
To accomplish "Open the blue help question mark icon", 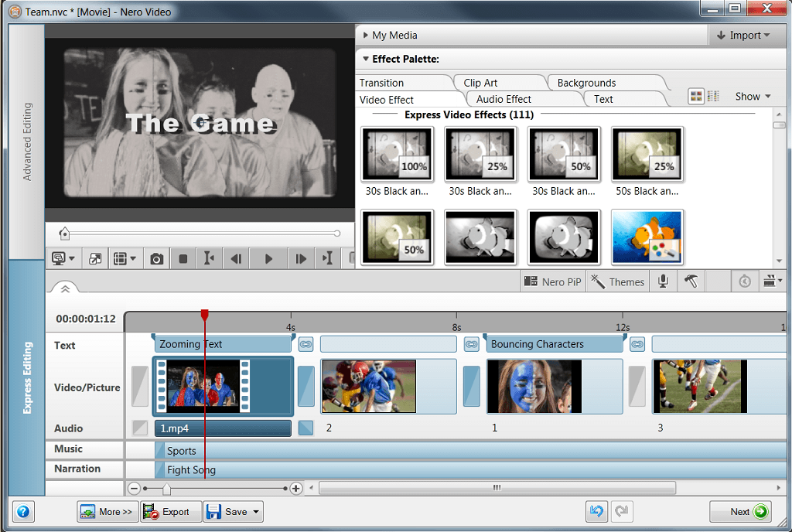I will pyautogui.click(x=23, y=511).
